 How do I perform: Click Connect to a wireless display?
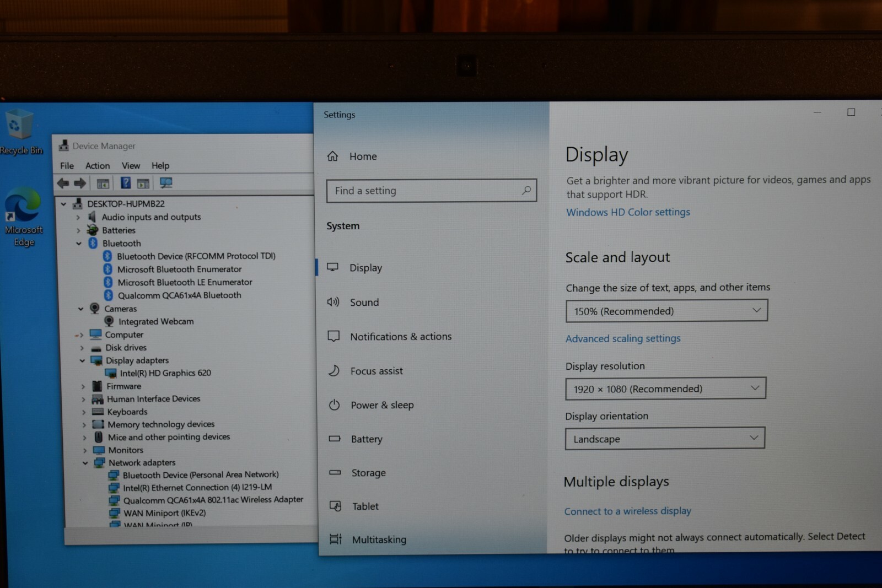pyautogui.click(x=627, y=511)
